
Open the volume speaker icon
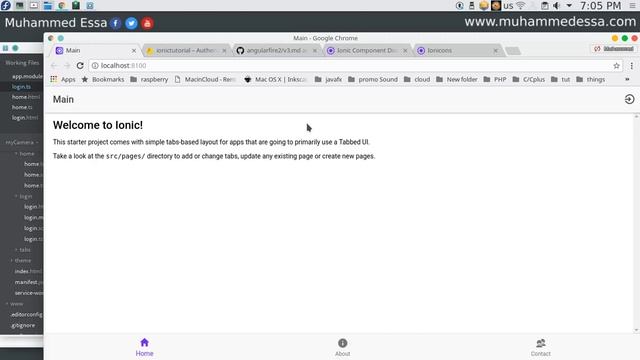coord(557,6)
